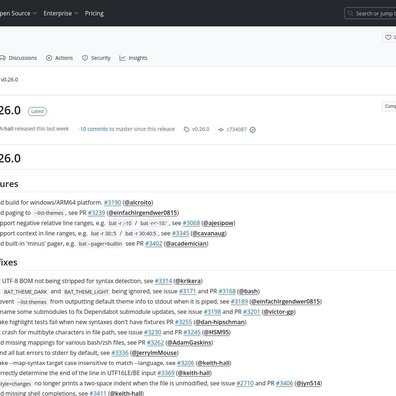Go to the Pricing page

94,13
